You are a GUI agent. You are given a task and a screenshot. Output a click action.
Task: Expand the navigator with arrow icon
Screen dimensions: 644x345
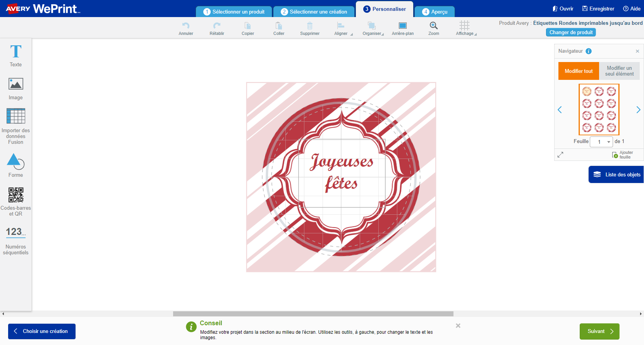tap(560, 155)
